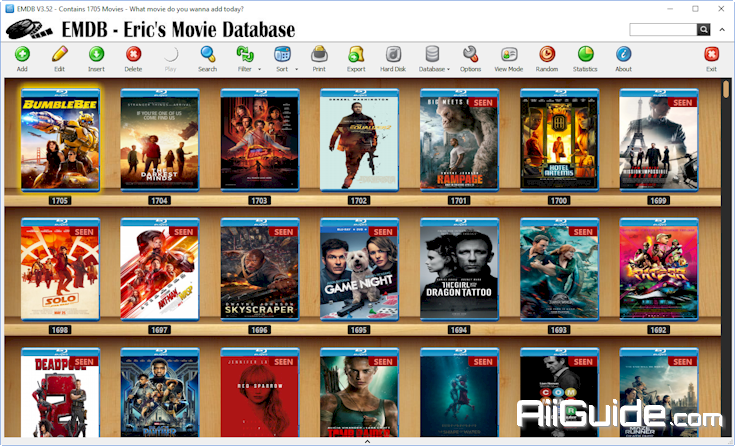The height and width of the screenshot is (447, 736).
Task: Select the Tomb Raider cover
Action: tap(359, 393)
